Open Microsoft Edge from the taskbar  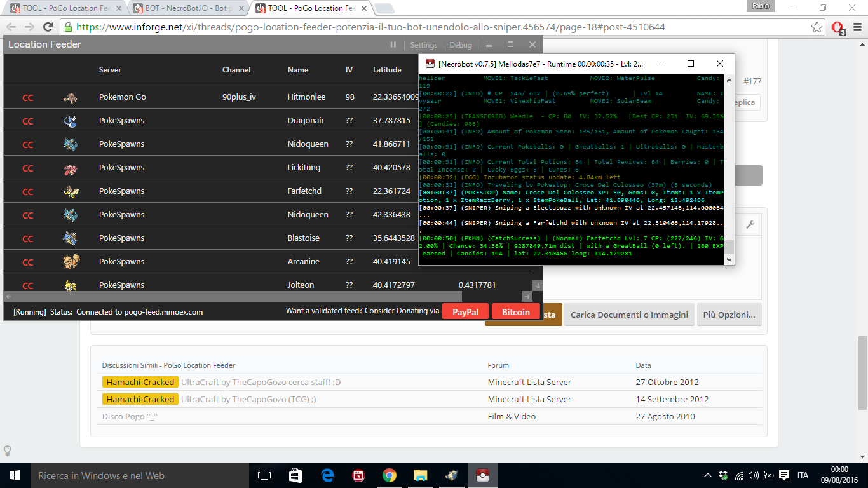click(327, 475)
